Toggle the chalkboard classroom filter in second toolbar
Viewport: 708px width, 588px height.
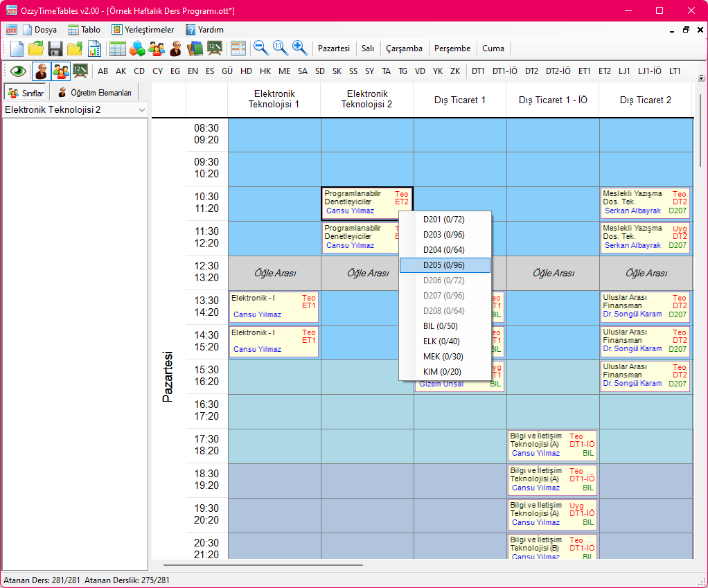coord(80,71)
